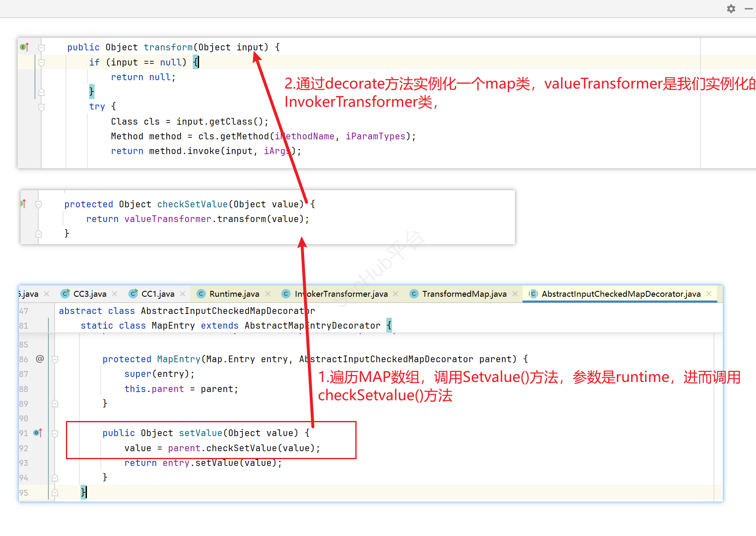Switch to the InvokerTransformer.java tab
756x536 pixels.
pos(341,294)
